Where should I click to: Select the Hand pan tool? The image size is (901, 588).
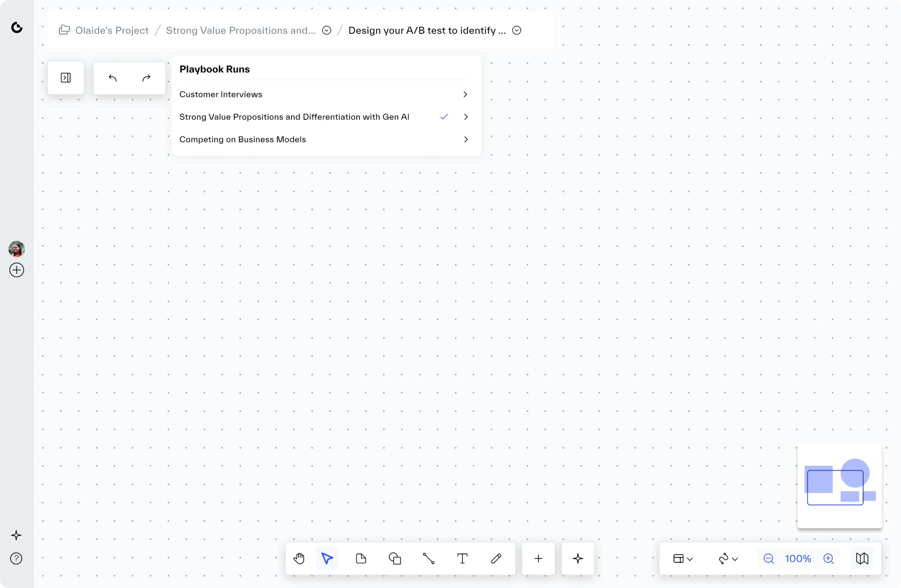(299, 559)
